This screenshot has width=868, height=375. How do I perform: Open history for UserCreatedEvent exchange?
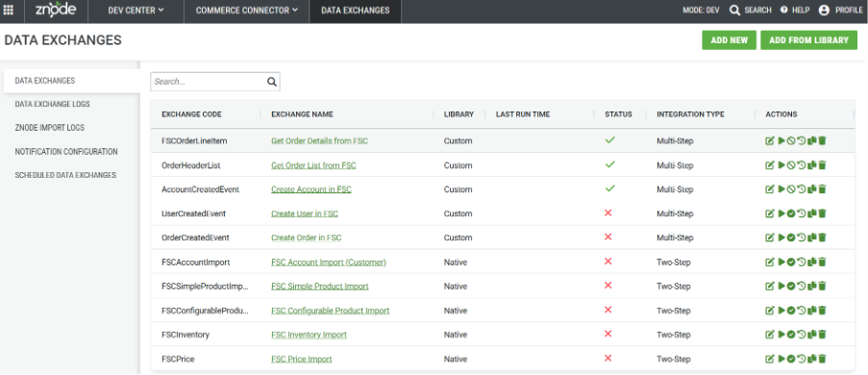click(802, 213)
